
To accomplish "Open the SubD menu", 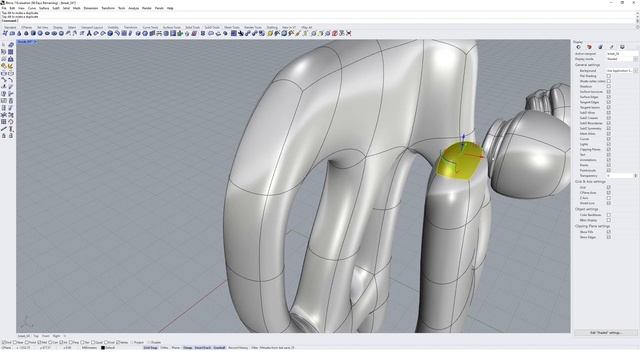I will click(x=56, y=8).
